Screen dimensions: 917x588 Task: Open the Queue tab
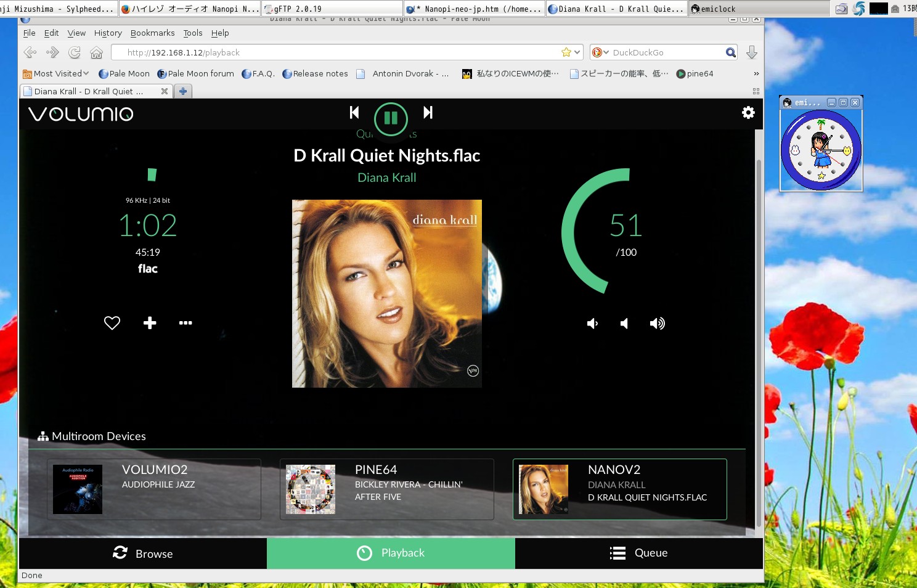tap(639, 553)
